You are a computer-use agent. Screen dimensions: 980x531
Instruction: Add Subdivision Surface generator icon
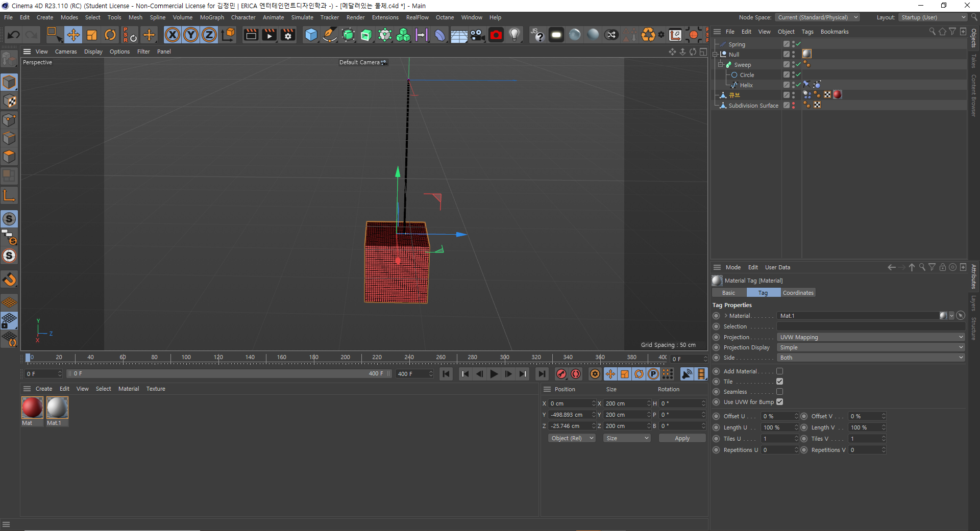(348, 35)
